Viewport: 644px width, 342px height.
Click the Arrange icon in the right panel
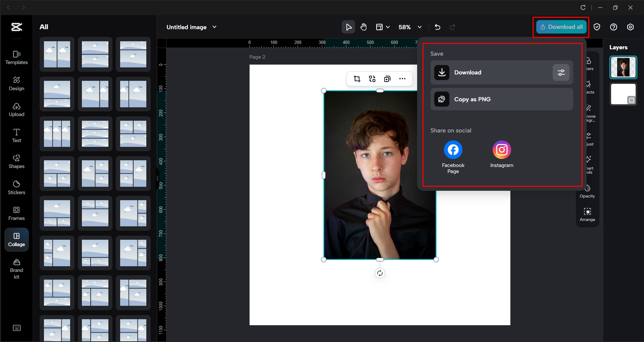[587, 214]
